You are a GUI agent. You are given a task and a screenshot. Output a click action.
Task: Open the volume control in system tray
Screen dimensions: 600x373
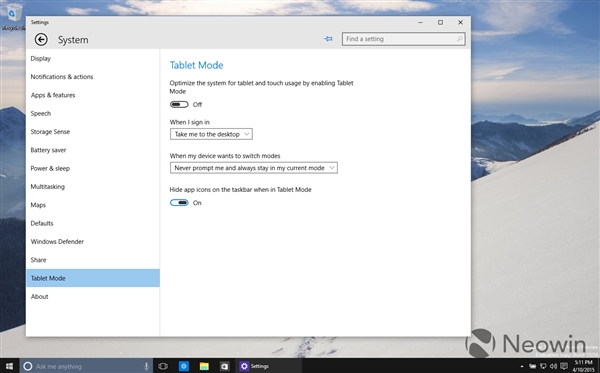coord(553,366)
